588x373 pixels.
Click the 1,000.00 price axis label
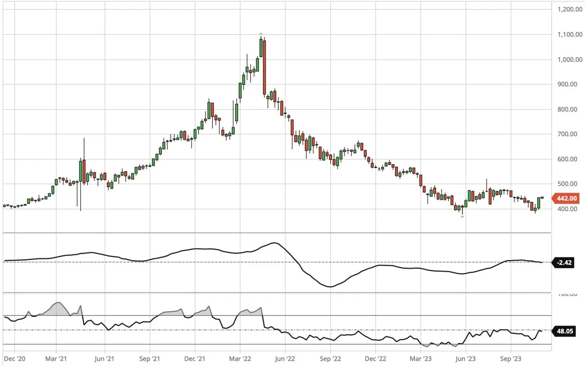pos(570,59)
